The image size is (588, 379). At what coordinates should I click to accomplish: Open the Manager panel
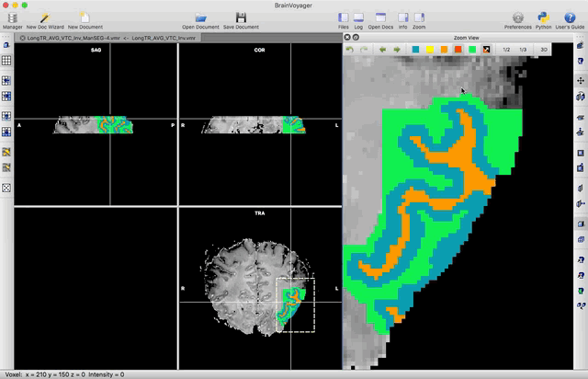pyautogui.click(x=12, y=17)
